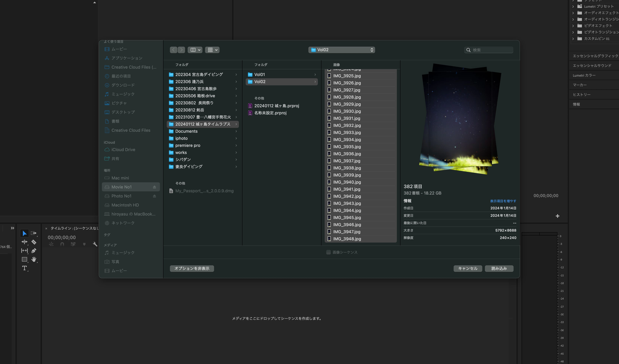Select the Track Select Forward tool
The image size is (619, 364).
point(34,233)
